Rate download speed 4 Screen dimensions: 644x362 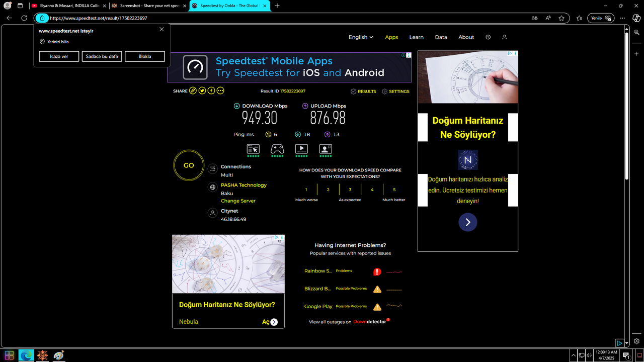(372, 190)
